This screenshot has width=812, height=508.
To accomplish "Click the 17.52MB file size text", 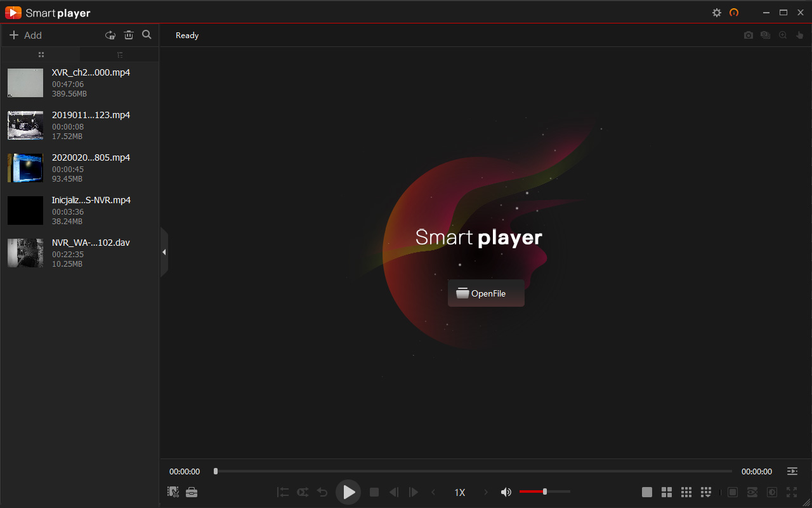I will point(67,137).
